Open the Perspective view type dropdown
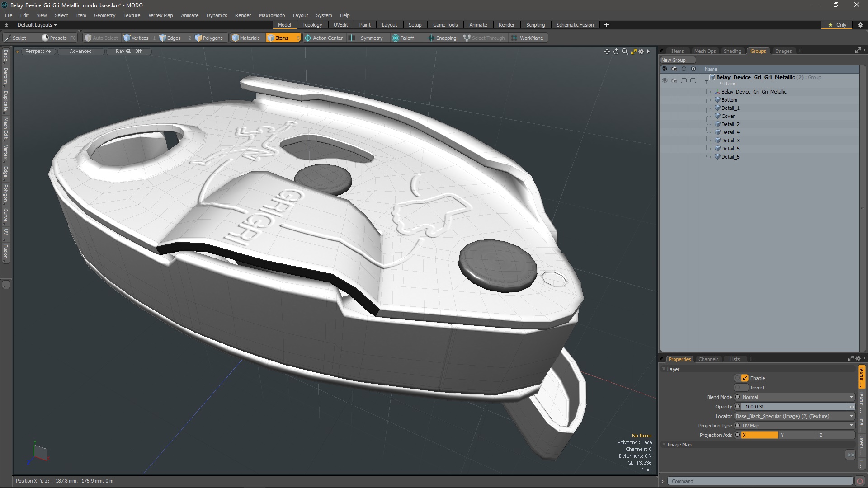The height and width of the screenshot is (488, 868). [x=38, y=52]
